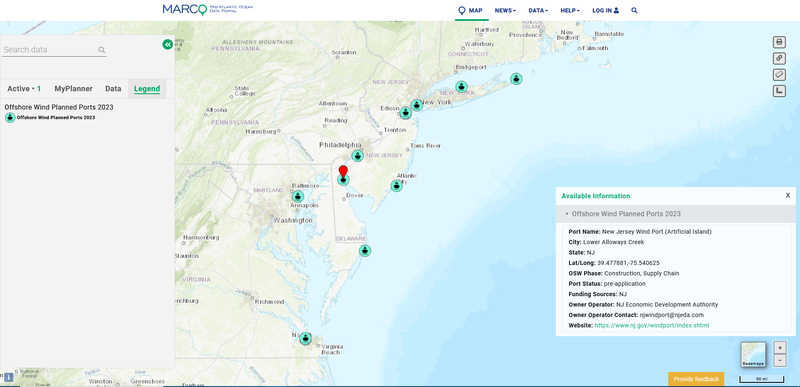Click the red selected-location pin
The image size is (800, 387).
[343, 172]
